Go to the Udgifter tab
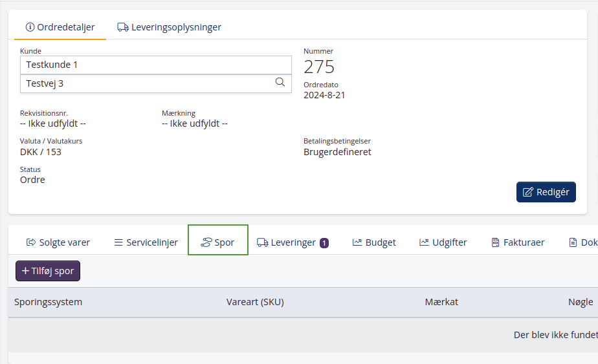This screenshot has width=598, height=364. tap(443, 242)
